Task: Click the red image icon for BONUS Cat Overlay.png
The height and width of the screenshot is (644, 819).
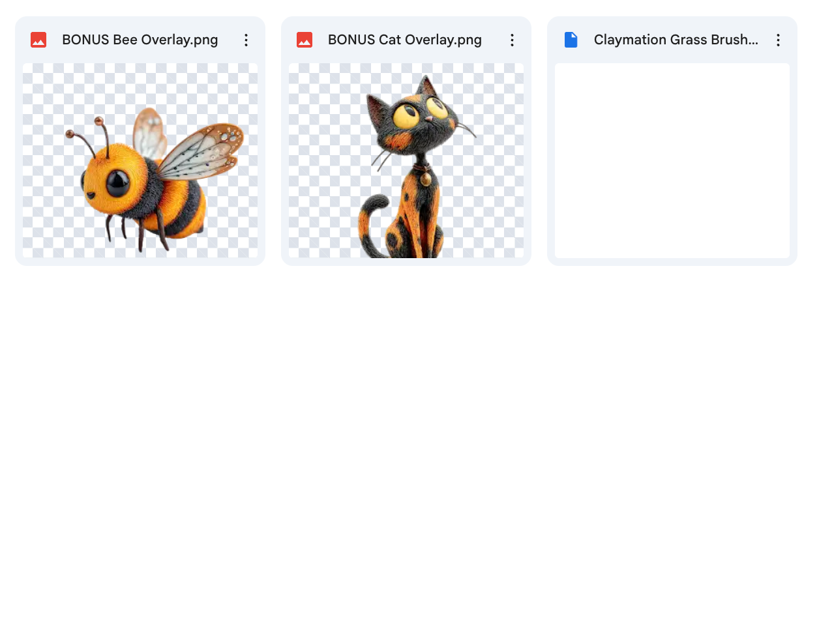Action: point(305,40)
